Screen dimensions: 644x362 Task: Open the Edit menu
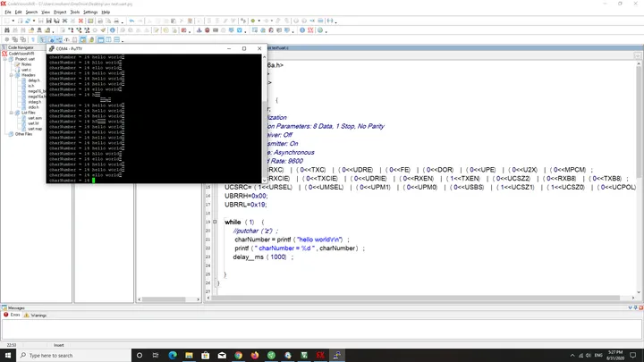18,12
